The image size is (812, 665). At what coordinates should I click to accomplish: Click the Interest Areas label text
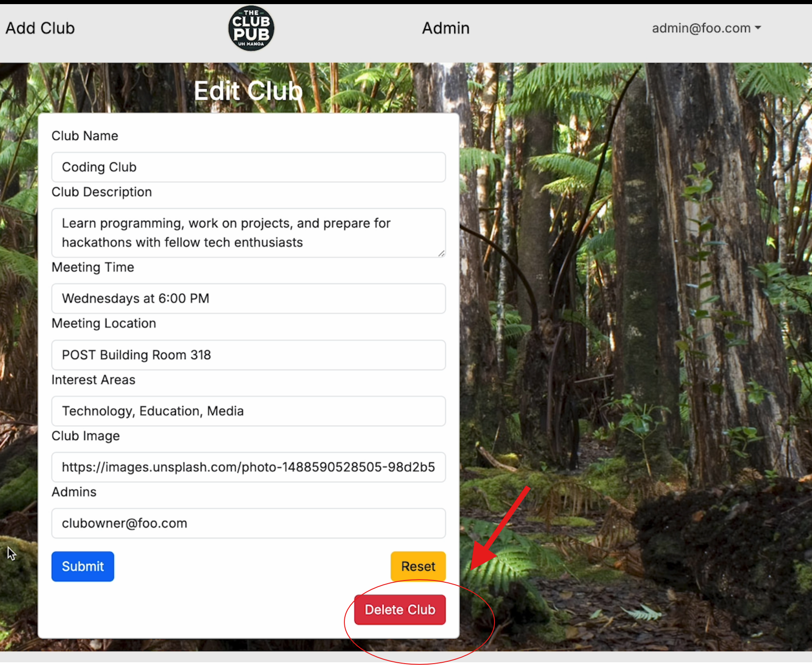(93, 380)
